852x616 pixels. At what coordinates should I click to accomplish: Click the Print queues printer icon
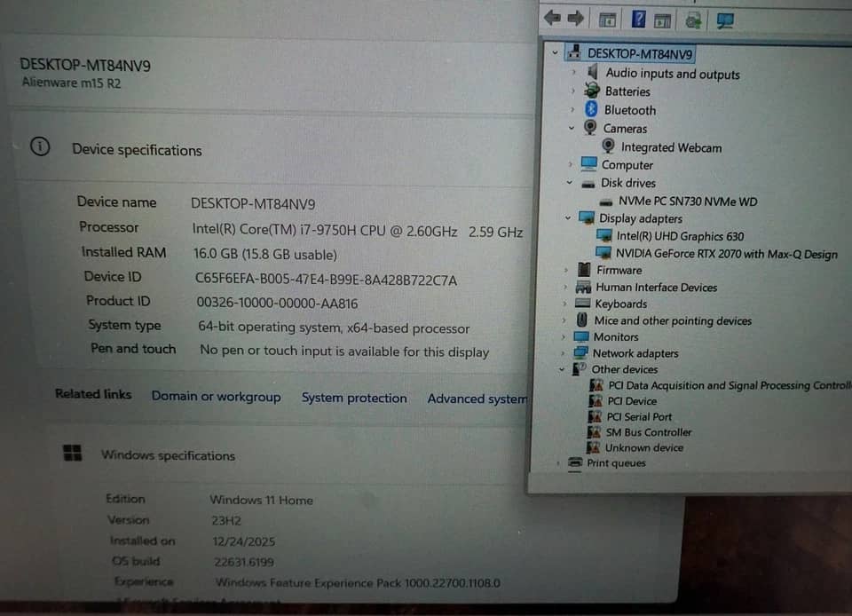coord(575,462)
